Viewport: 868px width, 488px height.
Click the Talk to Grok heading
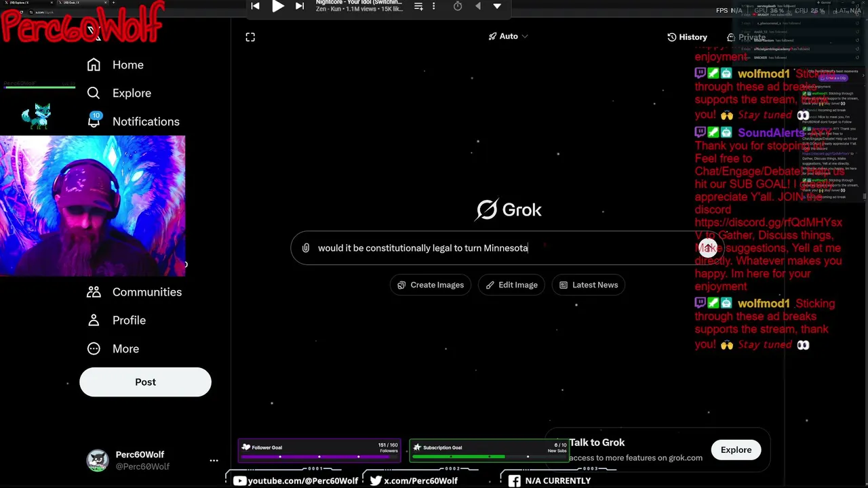(x=597, y=443)
